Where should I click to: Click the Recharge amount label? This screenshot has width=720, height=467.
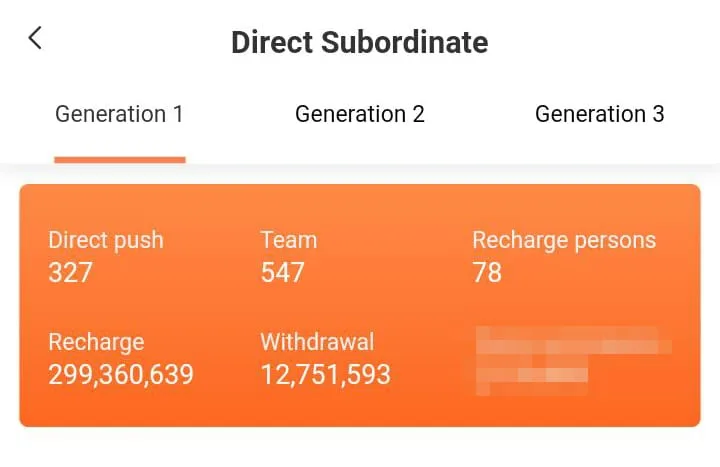[x=96, y=342]
